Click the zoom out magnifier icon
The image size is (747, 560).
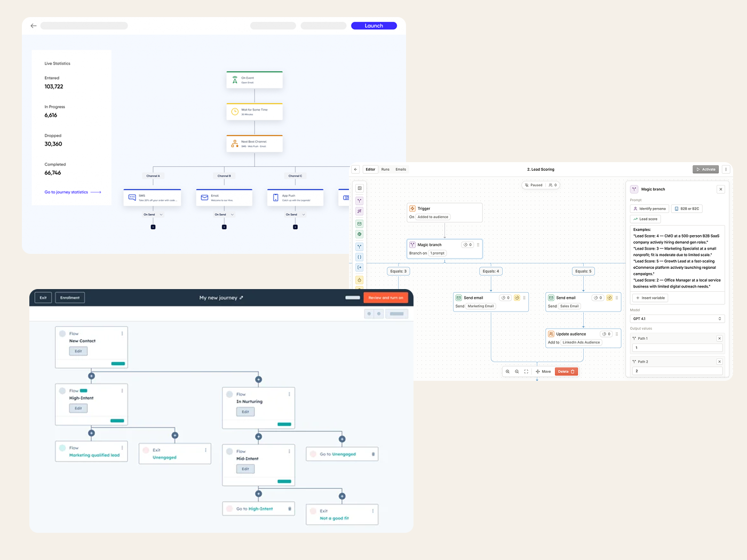click(516, 372)
